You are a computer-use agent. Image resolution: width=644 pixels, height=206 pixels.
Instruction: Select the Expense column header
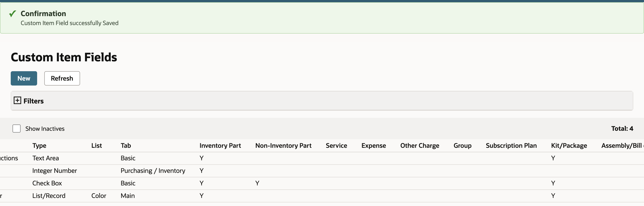point(373,146)
